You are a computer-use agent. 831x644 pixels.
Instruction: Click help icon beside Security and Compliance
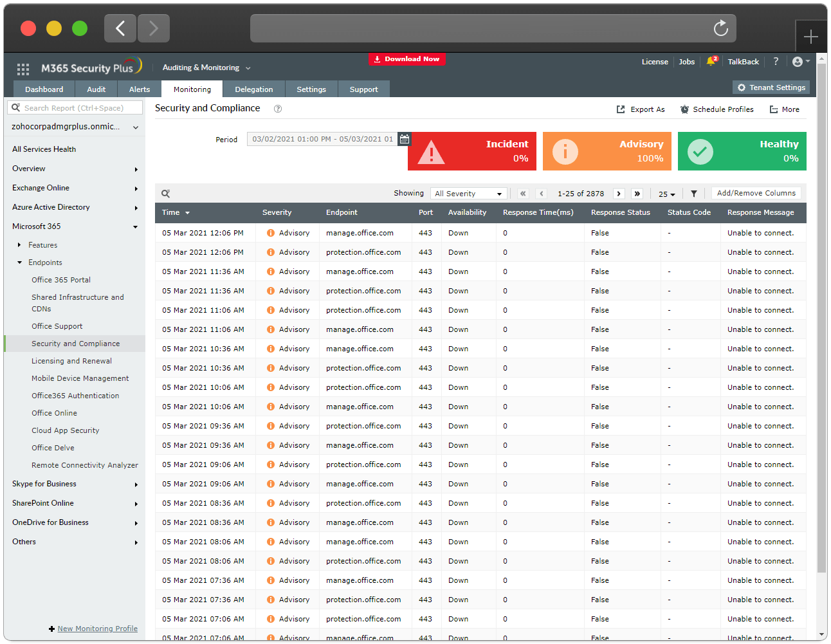point(278,109)
